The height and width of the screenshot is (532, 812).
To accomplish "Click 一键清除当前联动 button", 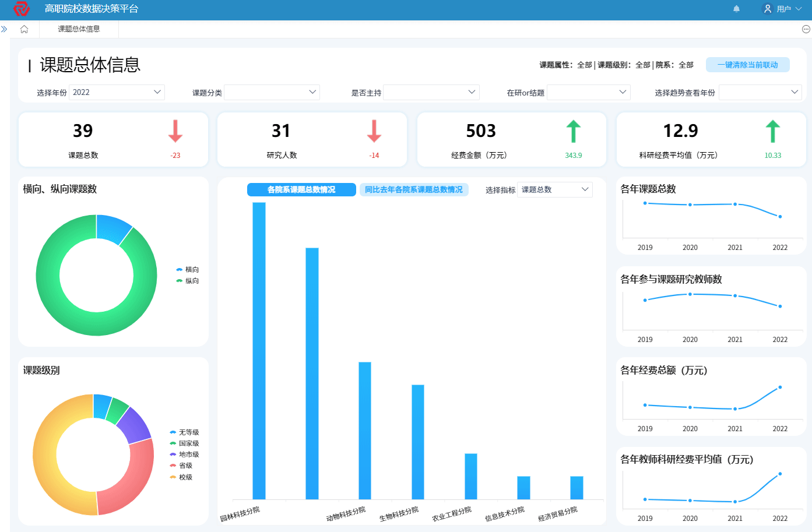I will tap(747, 65).
